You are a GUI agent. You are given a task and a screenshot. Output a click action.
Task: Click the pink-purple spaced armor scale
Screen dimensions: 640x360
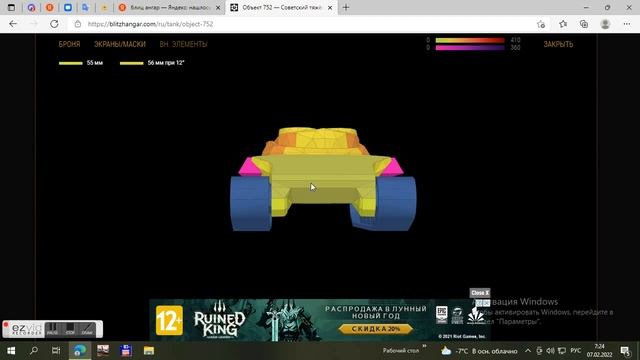click(x=470, y=48)
